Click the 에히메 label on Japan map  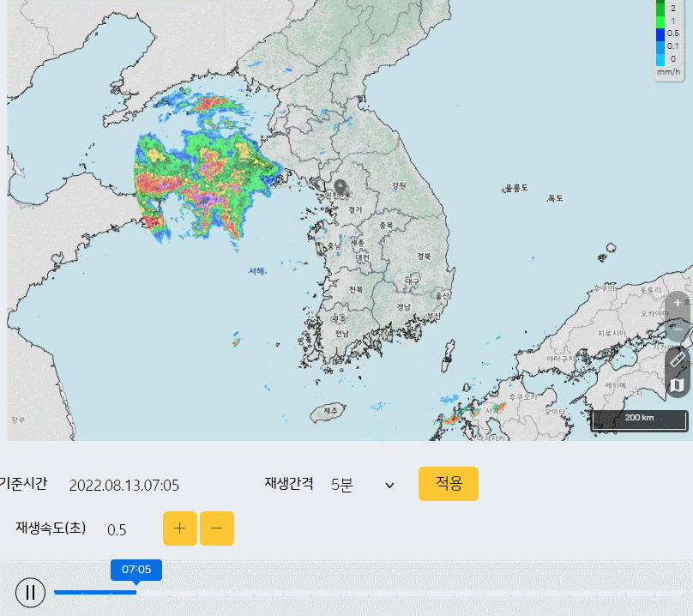[x=616, y=385]
